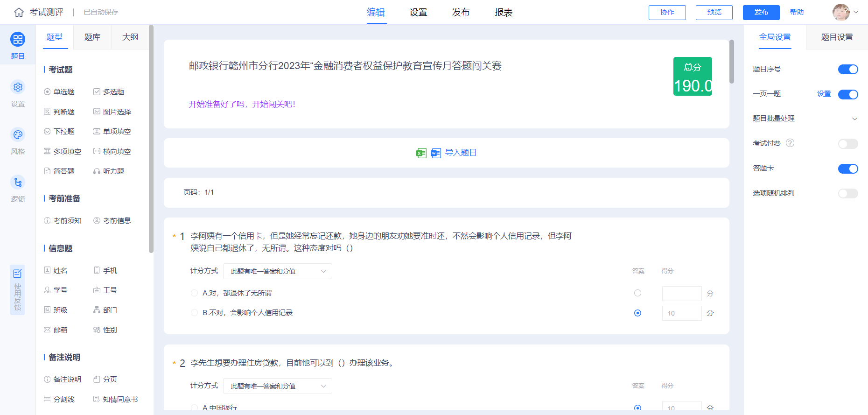
Task: Edit the score field for option A
Action: (x=682, y=294)
